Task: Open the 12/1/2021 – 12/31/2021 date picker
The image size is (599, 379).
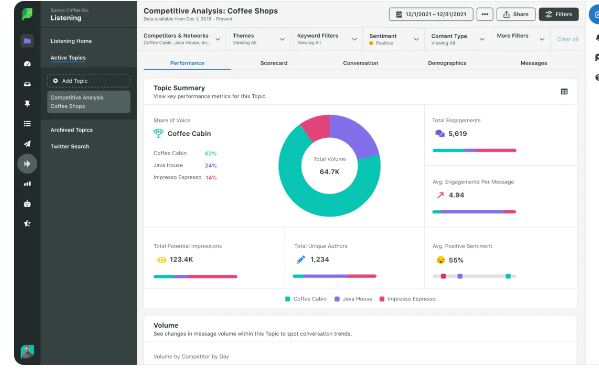Action: [431, 14]
